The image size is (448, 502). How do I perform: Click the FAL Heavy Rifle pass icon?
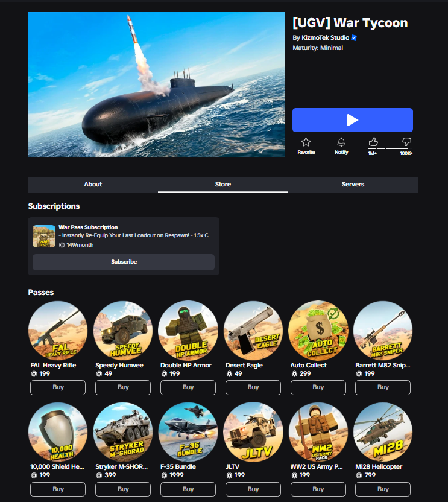click(x=58, y=331)
